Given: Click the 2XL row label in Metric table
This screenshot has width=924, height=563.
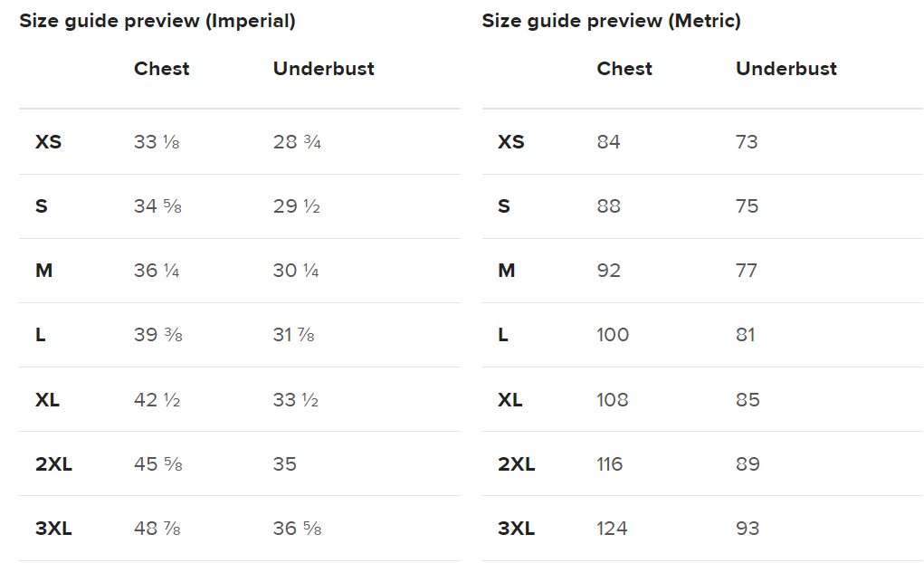Looking at the screenshot, I should point(516,464).
